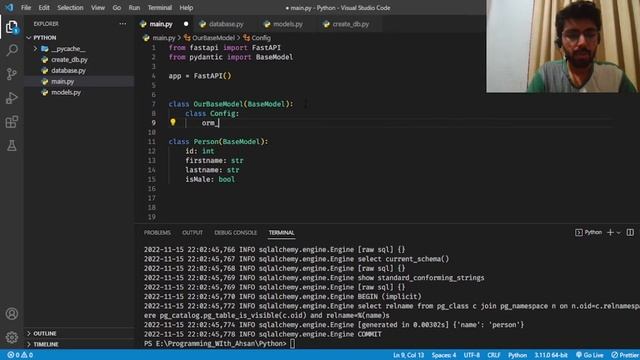
Task: Click the VS Code logo icon
Action: (x=9, y=7)
